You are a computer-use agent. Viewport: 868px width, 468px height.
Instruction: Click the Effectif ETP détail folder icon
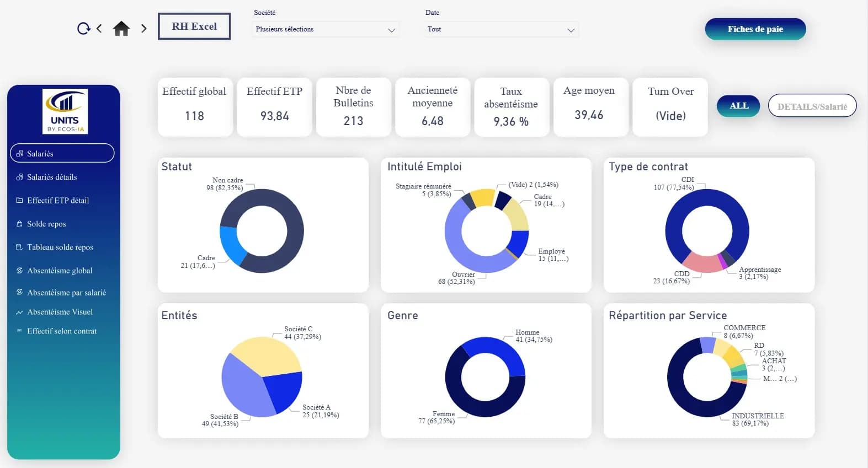pyautogui.click(x=20, y=201)
